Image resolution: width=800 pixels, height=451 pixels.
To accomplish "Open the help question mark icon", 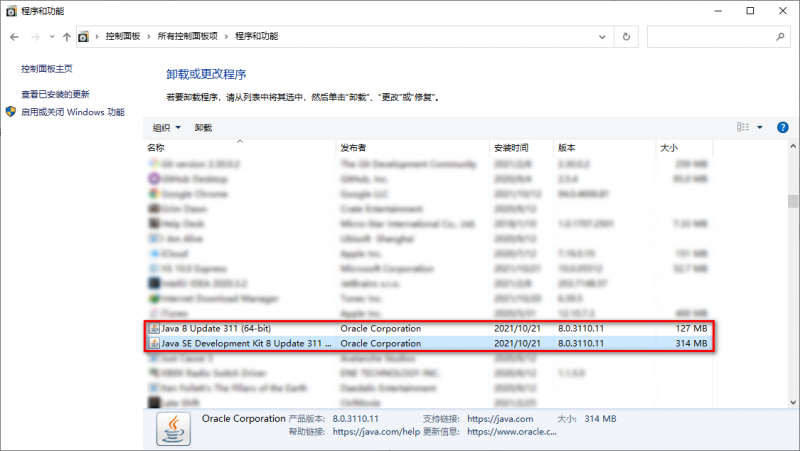I will pyautogui.click(x=783, y=128).
